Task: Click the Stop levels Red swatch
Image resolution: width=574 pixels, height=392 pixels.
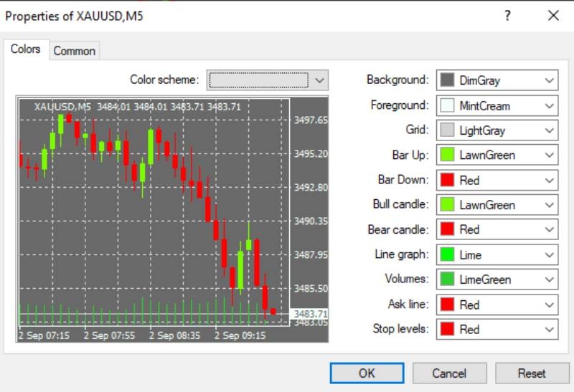Action: pyautogui.click(x=447, y=329)
